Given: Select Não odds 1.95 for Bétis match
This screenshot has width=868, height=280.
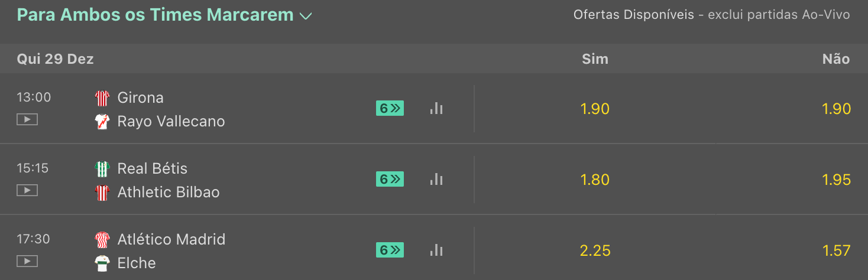Looking at the screenshot, I should point(836,180).
